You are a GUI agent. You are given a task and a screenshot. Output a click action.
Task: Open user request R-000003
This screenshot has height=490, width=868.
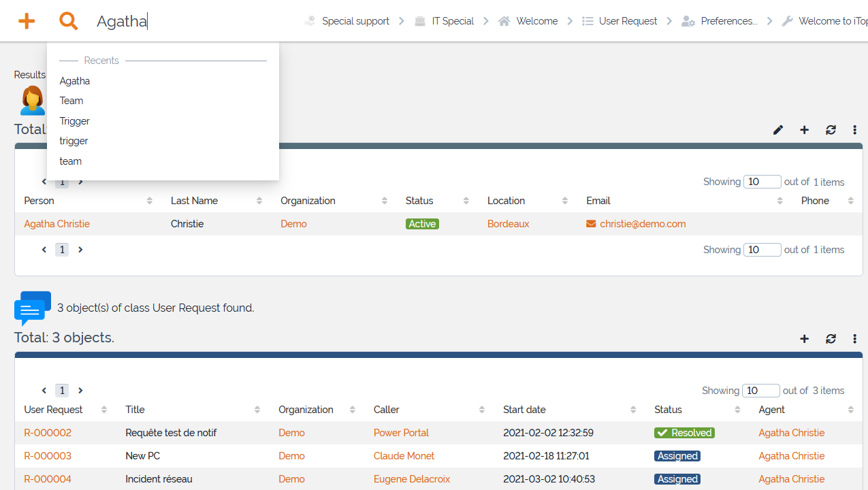(48, 456)
